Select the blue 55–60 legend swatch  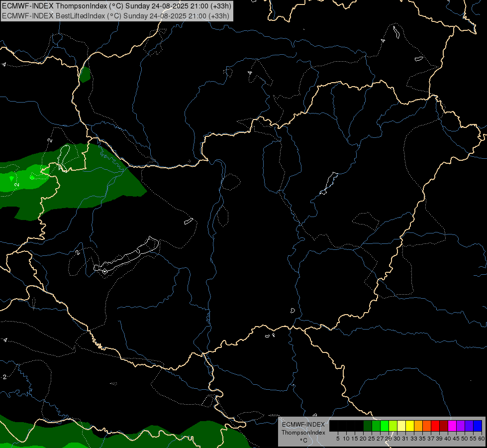point(478,426)
